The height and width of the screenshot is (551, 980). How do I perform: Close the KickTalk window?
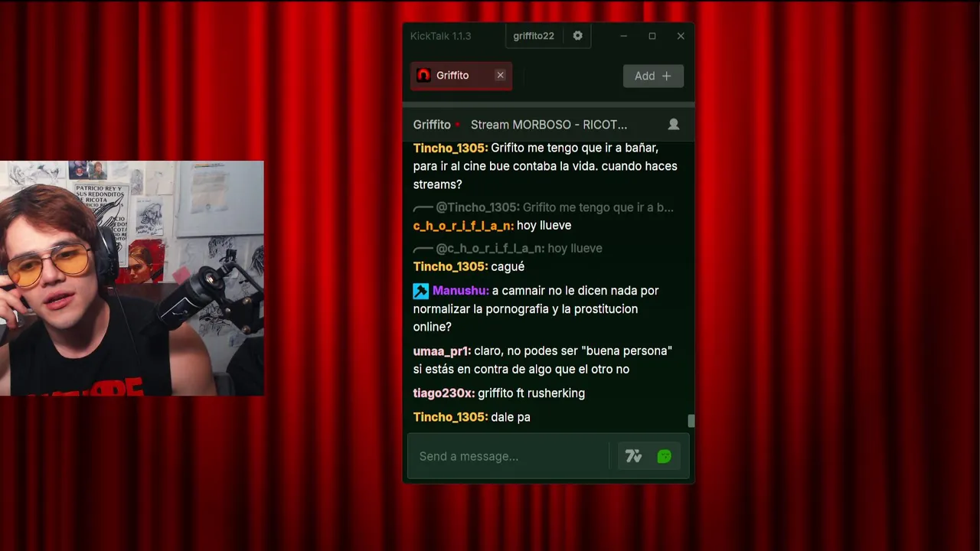pos(681,36)
